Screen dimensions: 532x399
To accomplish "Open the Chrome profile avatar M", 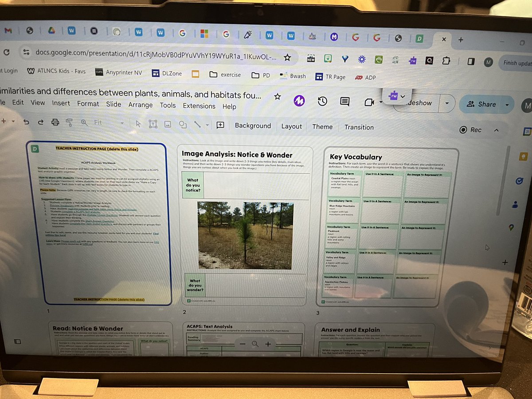I will 488,63.
